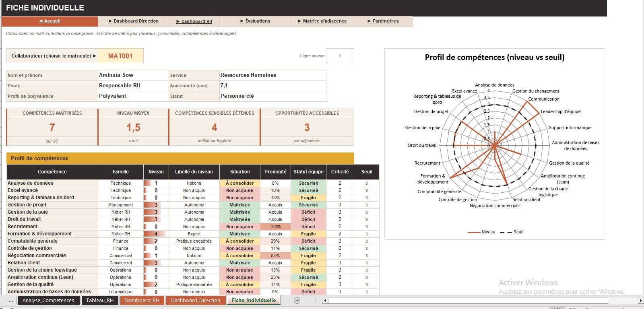Viewport: 644px width, 309px height.
Task: Show hidden sheet tabs via ellipsis
Action: [x=11, y=301]
